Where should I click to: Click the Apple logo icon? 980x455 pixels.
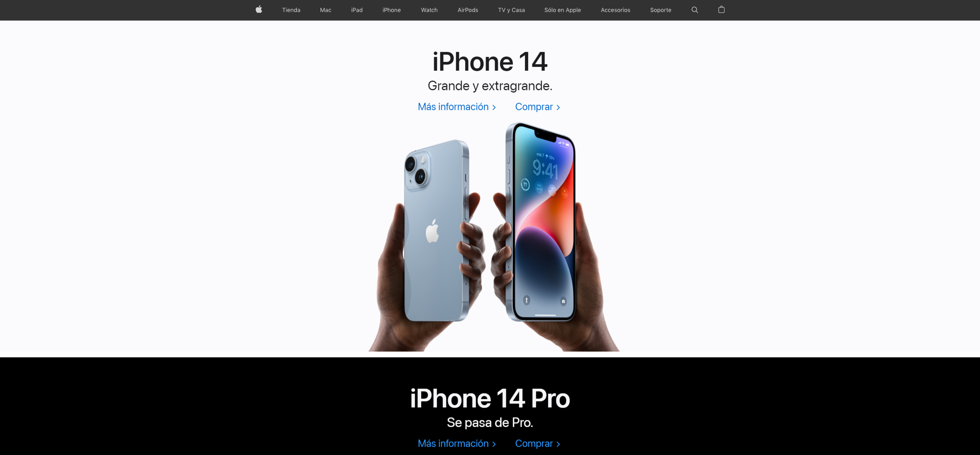259,10
